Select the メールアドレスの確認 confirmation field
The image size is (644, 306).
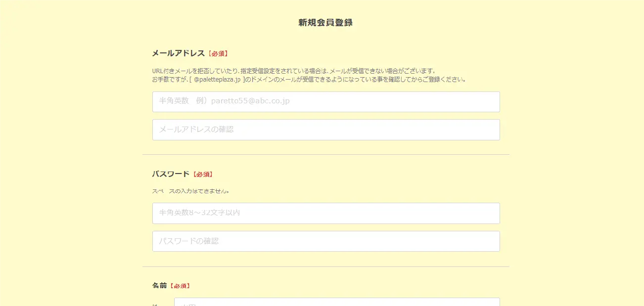pos(325,130)
